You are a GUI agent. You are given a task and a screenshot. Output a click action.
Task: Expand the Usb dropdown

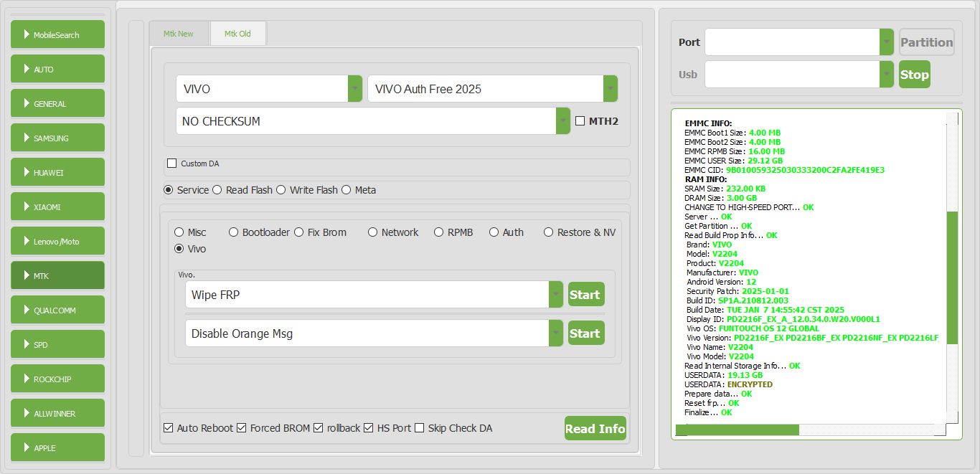(887, 75)
